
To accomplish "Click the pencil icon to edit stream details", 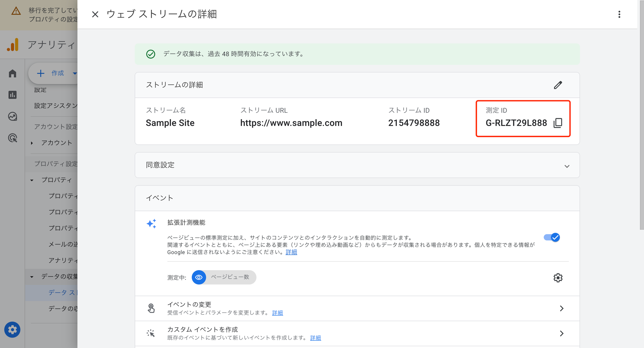I will click(x=558, y=85).
